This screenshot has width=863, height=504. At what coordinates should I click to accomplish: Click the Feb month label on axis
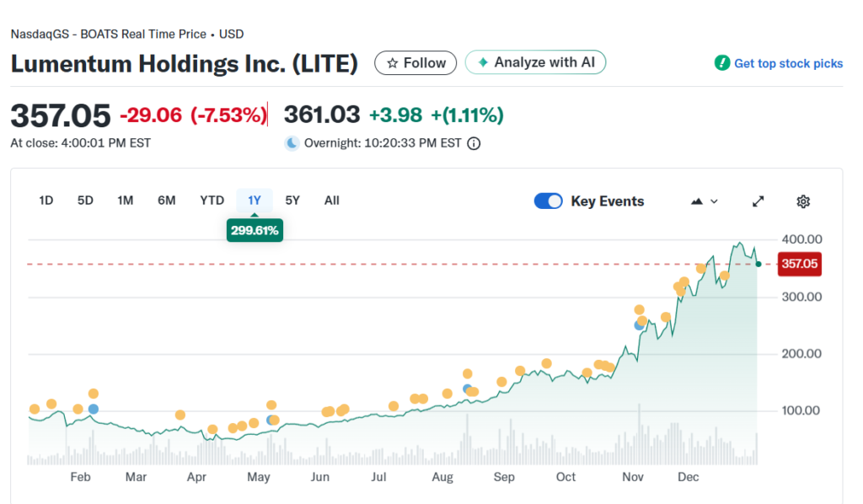(x=80, y=477)
